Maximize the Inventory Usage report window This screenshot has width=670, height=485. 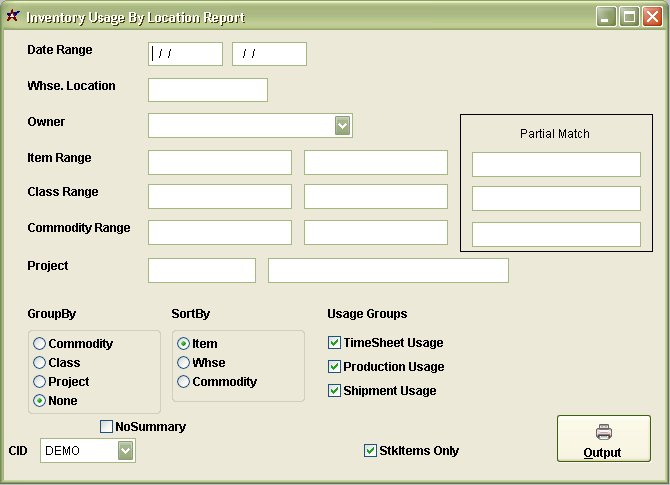629,17
